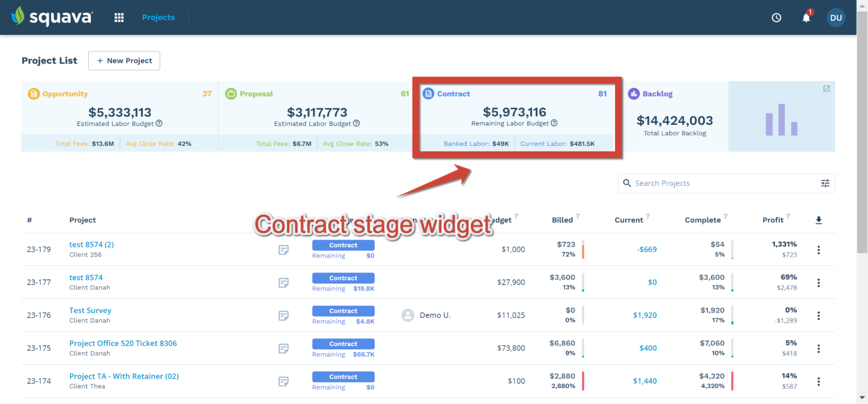Open the Projects tab in top navigation
The image size is (868, 404).
(x=158, y=17)
